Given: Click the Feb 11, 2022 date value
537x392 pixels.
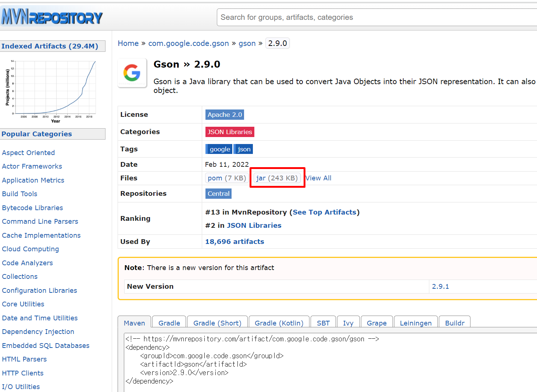Looking at the screenshot, I should 227,165.
